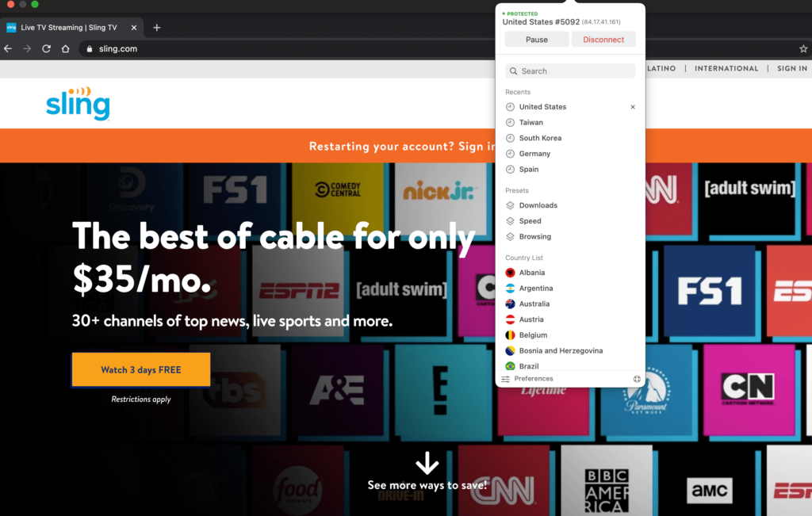The height and width of the screenshot is (516, 812).
Task: Click See more ways to save! text
Action: click(x=427, y=485)
